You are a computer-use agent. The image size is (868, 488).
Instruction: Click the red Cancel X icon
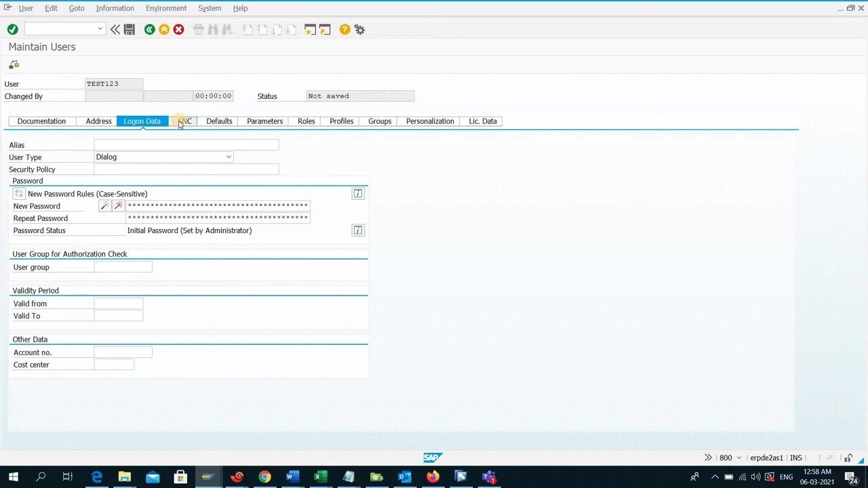[x=178, y=29]
